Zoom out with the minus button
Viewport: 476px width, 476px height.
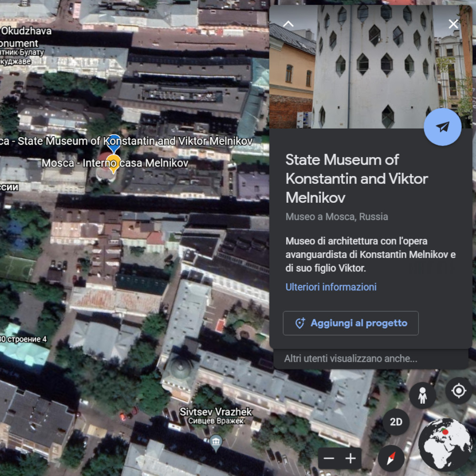tap(329, 458)
